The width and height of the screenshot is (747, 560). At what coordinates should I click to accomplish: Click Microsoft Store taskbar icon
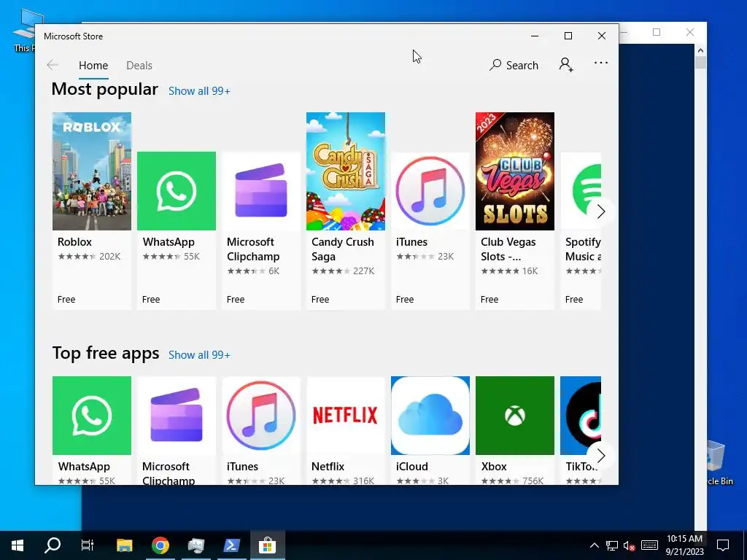point(267,545)
